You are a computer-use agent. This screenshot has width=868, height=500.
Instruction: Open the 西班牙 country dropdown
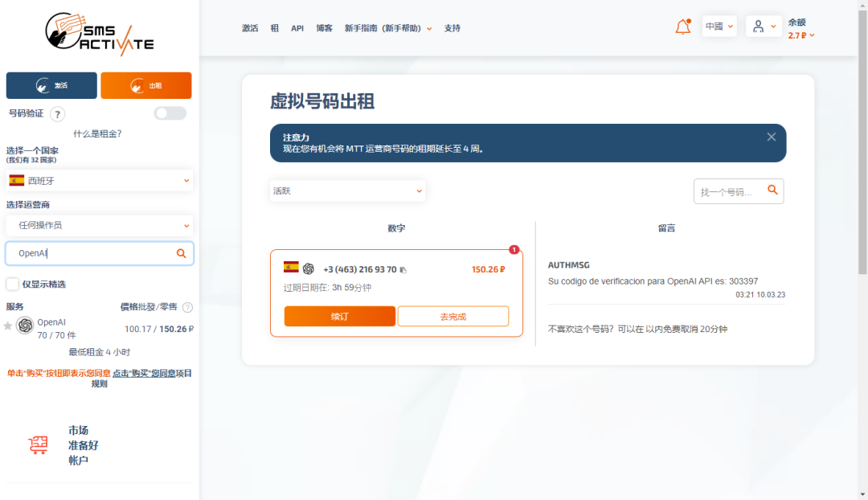pyautogui.click(x=99, y=180)
